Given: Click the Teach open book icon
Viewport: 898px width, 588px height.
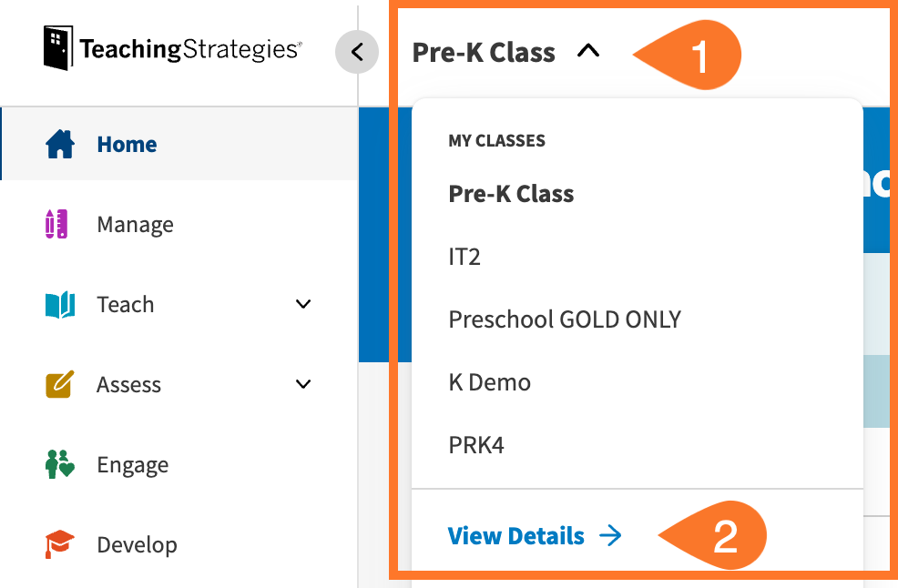Looking at the screenshot, I should click(x=60, y=305).
